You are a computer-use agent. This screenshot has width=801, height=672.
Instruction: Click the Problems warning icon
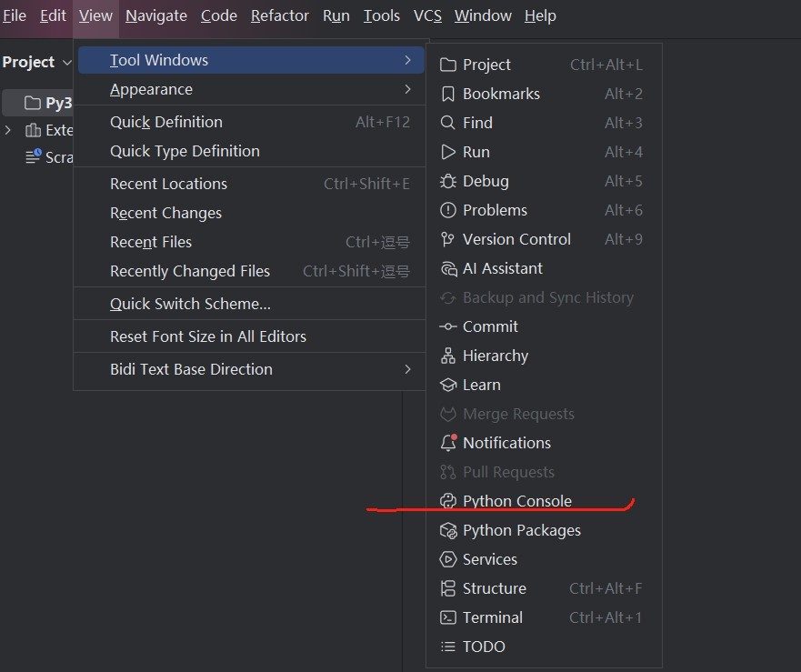point(447,210)
